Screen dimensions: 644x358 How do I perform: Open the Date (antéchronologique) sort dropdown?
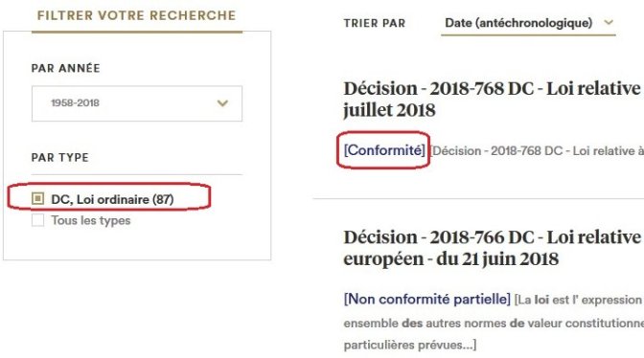[528, 23]
